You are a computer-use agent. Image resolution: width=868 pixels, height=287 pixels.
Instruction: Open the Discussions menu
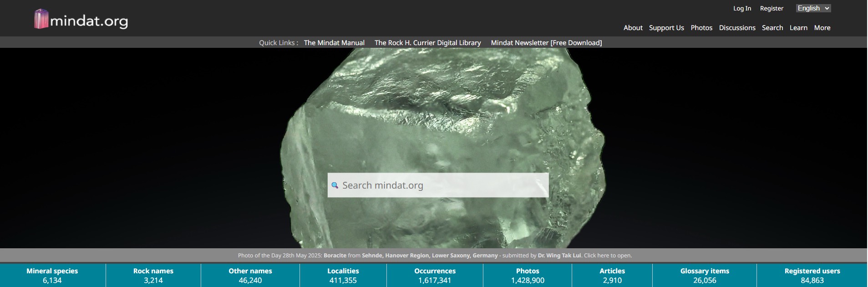(x=737, y=28)
